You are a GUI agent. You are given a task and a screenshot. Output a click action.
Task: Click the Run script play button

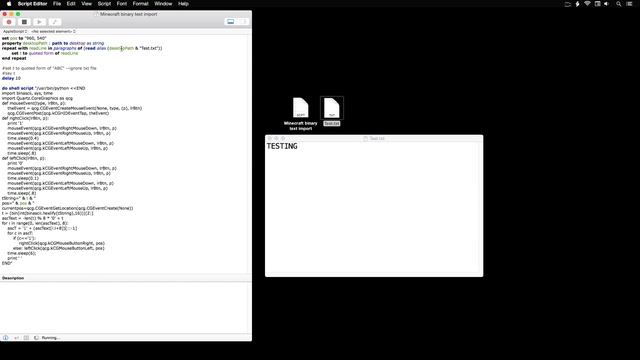pos(39,22)
